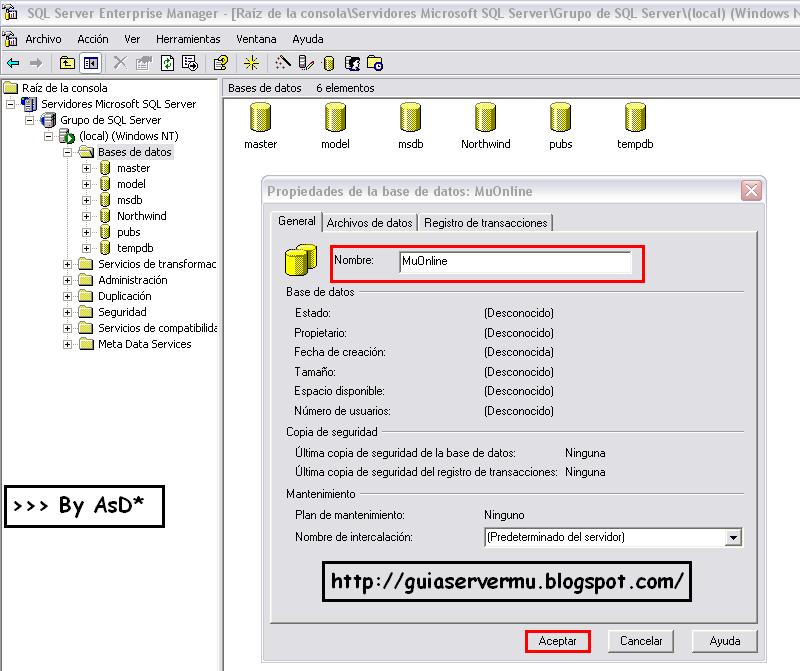Click the app icon in the menu bar
Image resolution: width=800 pixels, height=671 pixels.
click(x=10, y=39)
